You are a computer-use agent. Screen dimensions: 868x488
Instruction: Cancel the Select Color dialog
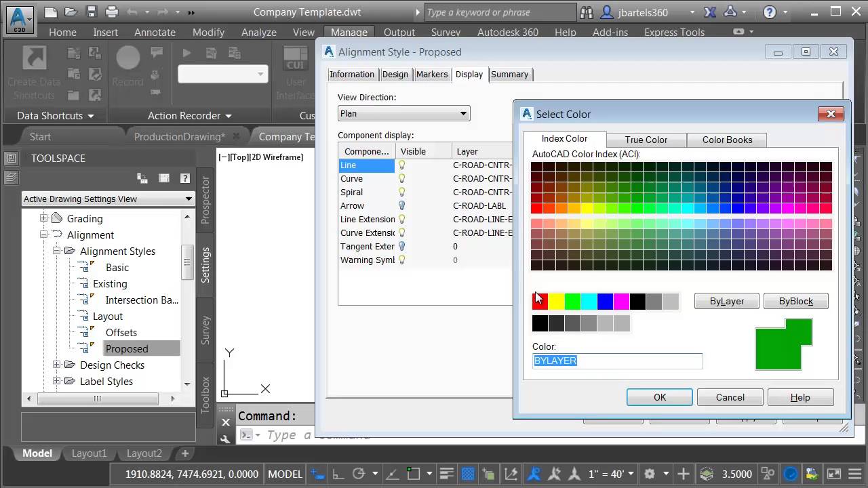[730, 397]
